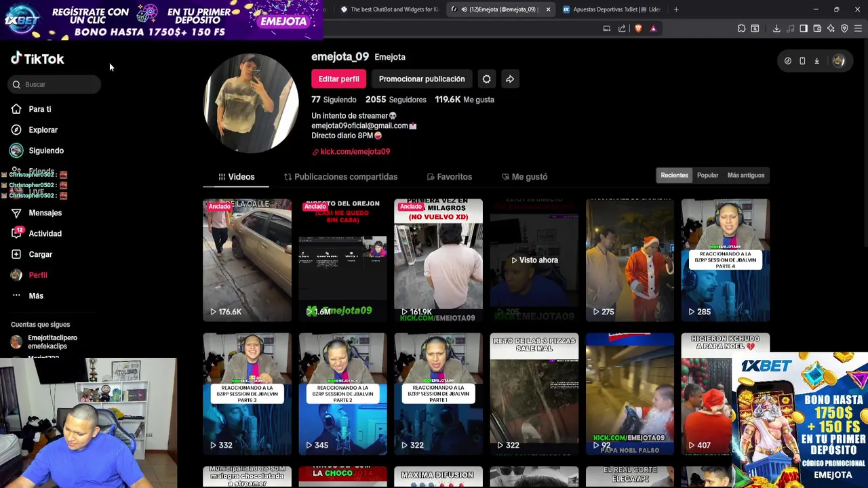
Task: Click Editar perfil button
Action: click(x=338, y=79)
